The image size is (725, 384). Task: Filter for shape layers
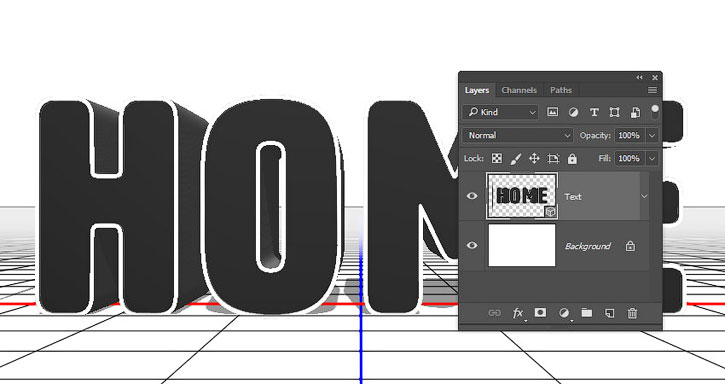click(x=614, y=112)
